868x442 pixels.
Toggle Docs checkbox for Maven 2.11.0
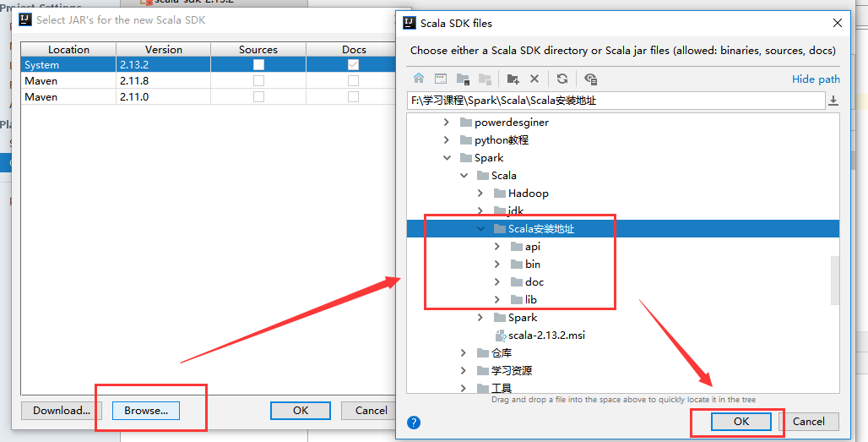point(353,97)
